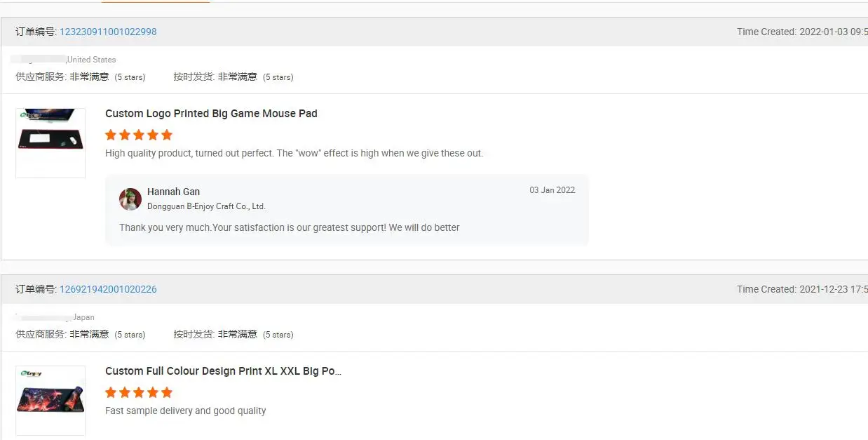Viewport: 868px width, 440px height.
Task: Click 供应商服务 rating in the United States order
Action: (81, 77)
